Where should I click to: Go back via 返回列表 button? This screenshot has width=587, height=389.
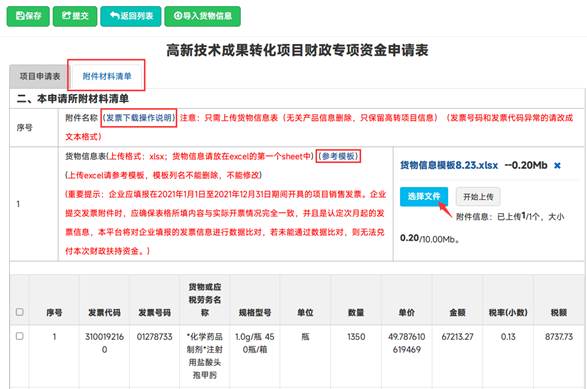(131, 16)
